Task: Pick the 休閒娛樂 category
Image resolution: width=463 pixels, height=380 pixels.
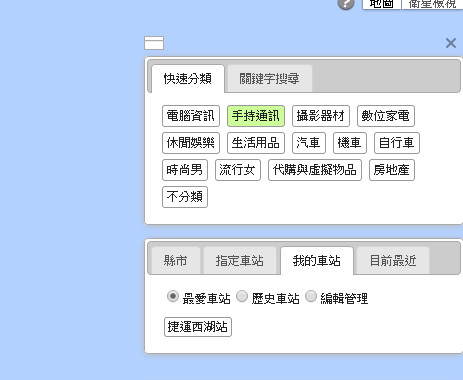Action: 191,143
